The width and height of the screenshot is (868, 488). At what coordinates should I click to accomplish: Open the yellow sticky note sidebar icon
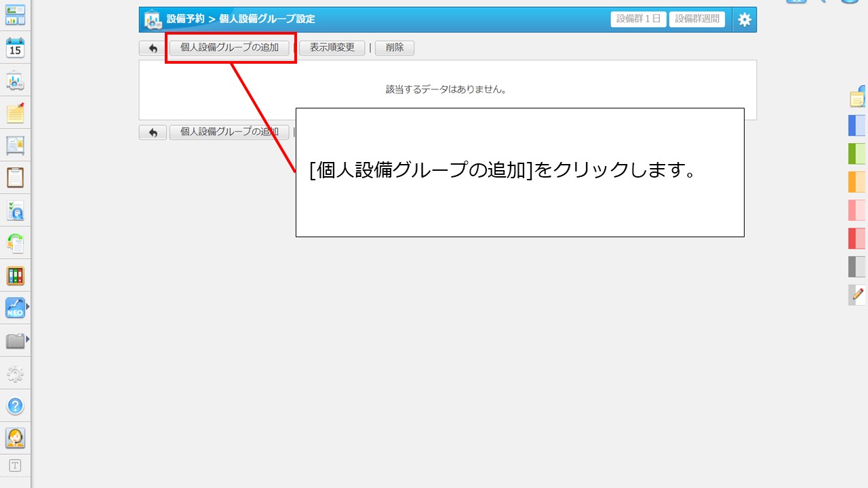[15, 113]
